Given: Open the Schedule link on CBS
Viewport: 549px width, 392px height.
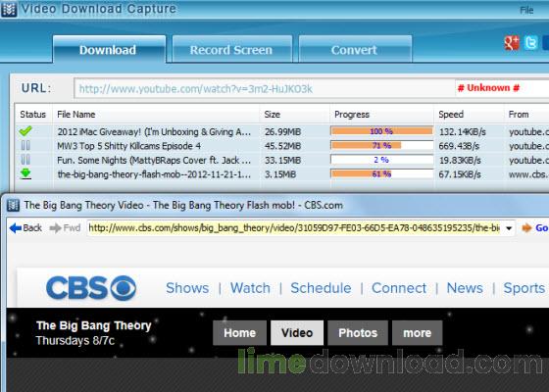Looking at the screenshot, I should click(321, 288).
